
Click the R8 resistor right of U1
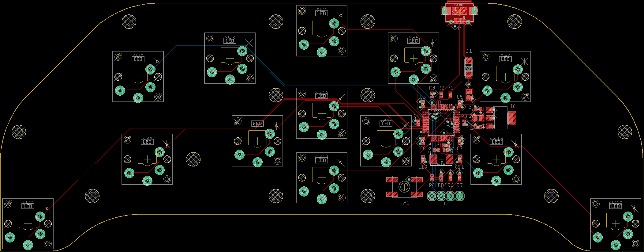[464, 122]
